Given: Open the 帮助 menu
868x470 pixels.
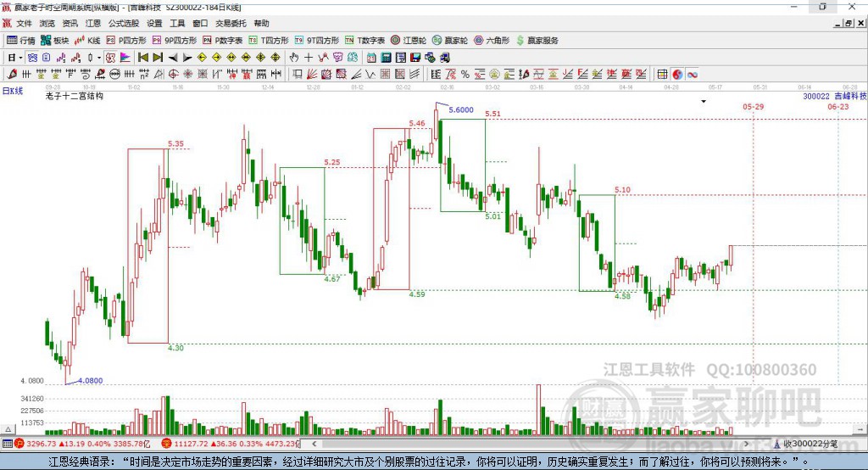Looking at the screenshot, I should pyautogui.click(x=261, y=23).
